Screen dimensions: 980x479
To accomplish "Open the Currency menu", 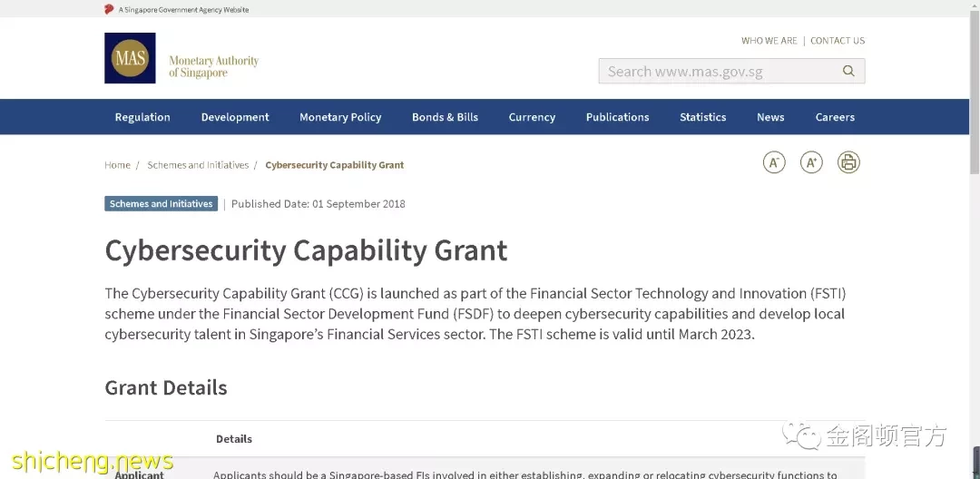I will pos(532,117).
